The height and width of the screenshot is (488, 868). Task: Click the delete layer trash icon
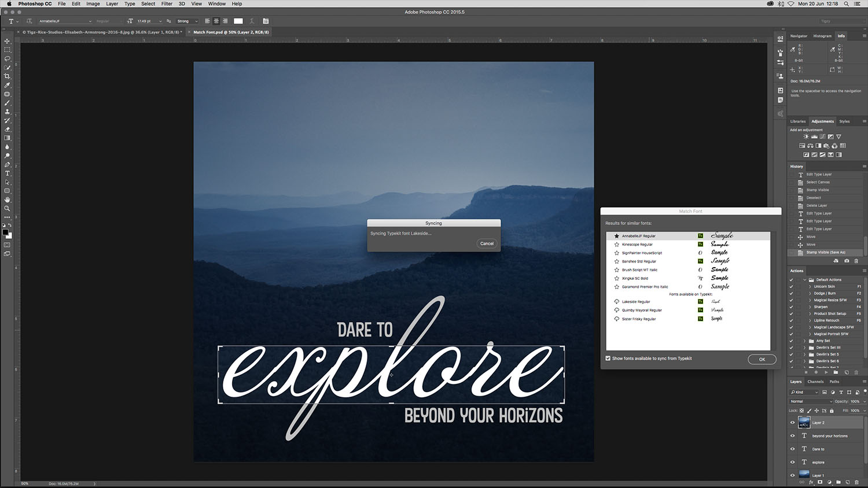pos(856,482)
